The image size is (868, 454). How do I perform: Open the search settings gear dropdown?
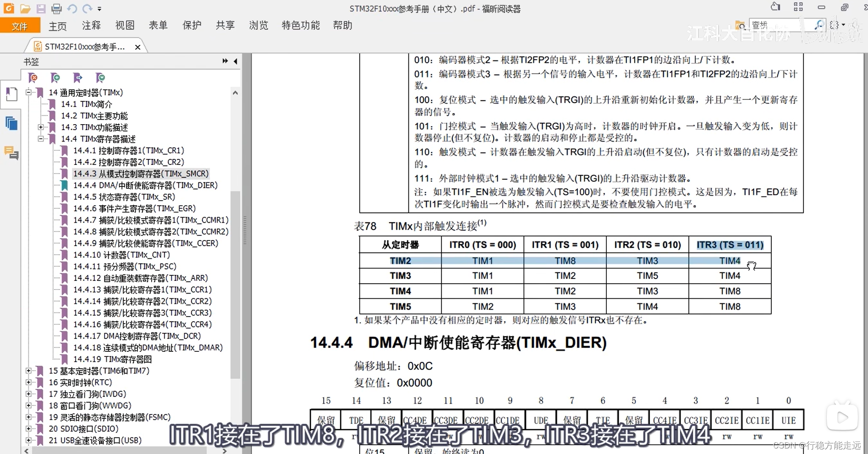pyautogui.click(x=837, y=25)
